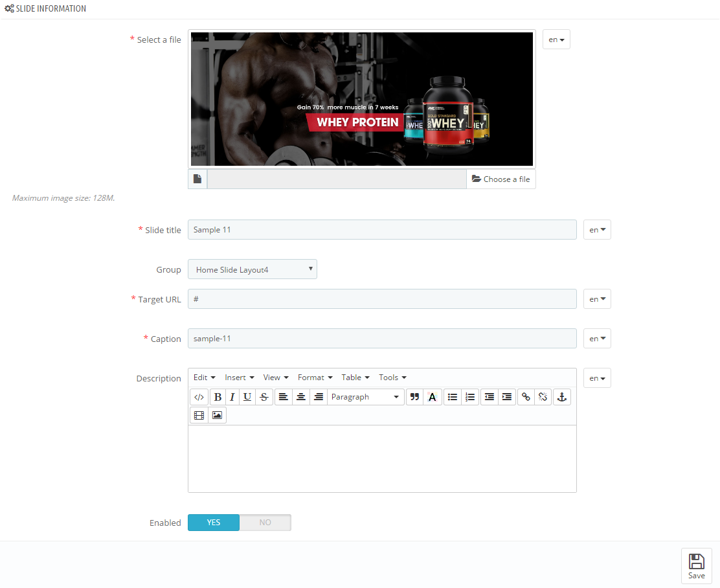Click the selected file name field

click(x=337, y=179)
